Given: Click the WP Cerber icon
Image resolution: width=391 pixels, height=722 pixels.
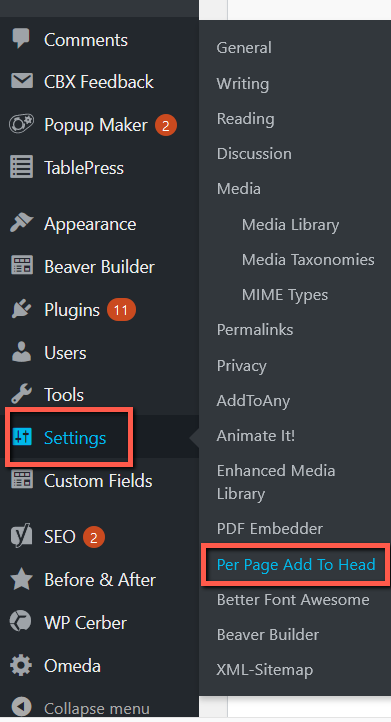Looking at the screenshot, I should coord(21,622).
